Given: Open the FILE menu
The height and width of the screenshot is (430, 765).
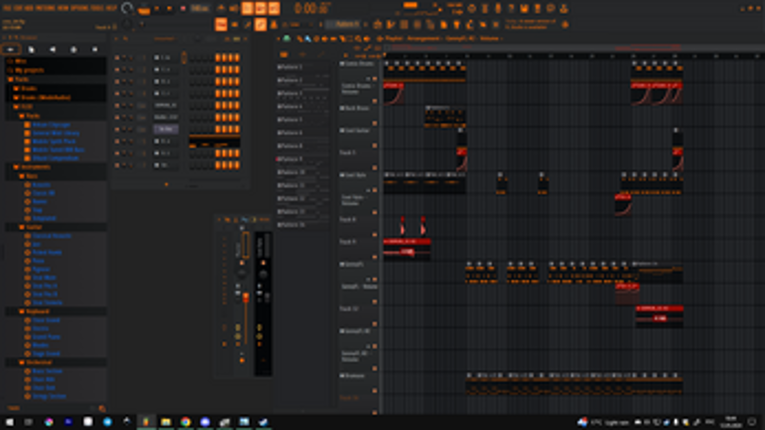Looking at the screenshot, I should tap(7, 8).
